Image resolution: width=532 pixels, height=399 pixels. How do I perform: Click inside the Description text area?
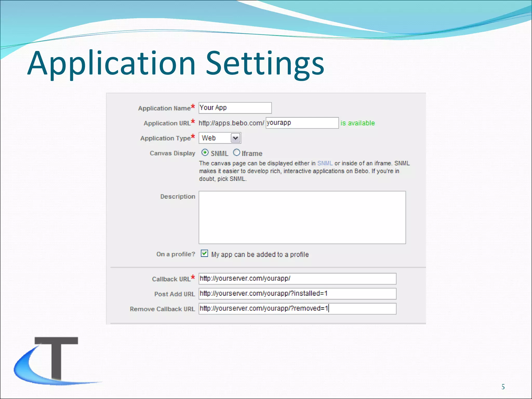[302, 217]
